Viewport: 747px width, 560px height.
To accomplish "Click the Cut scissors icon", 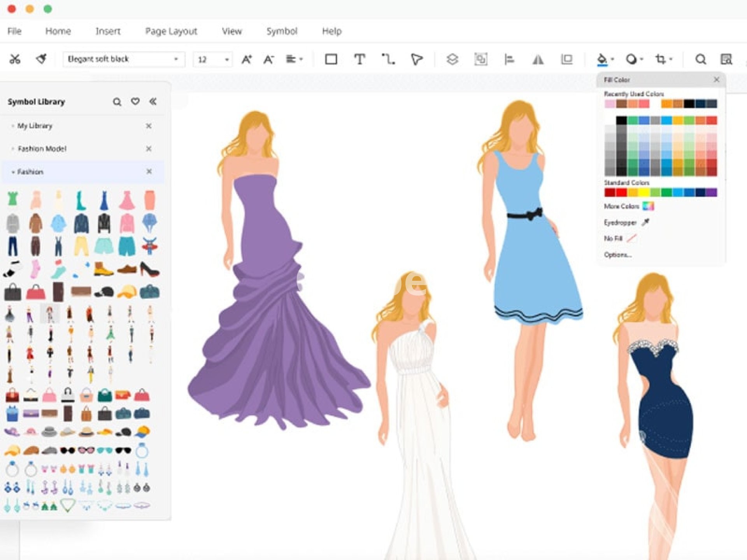I will (15, 59).
